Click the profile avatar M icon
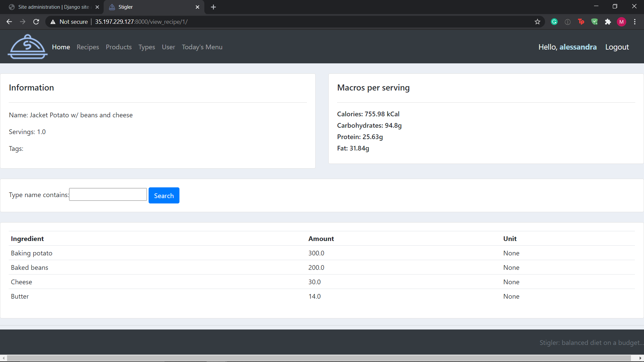The height and width of the screenshot is (362, 644). point(621,22)
